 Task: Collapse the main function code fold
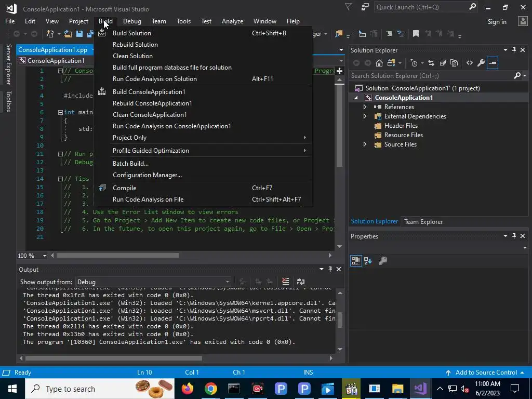[x=60, y=112]
